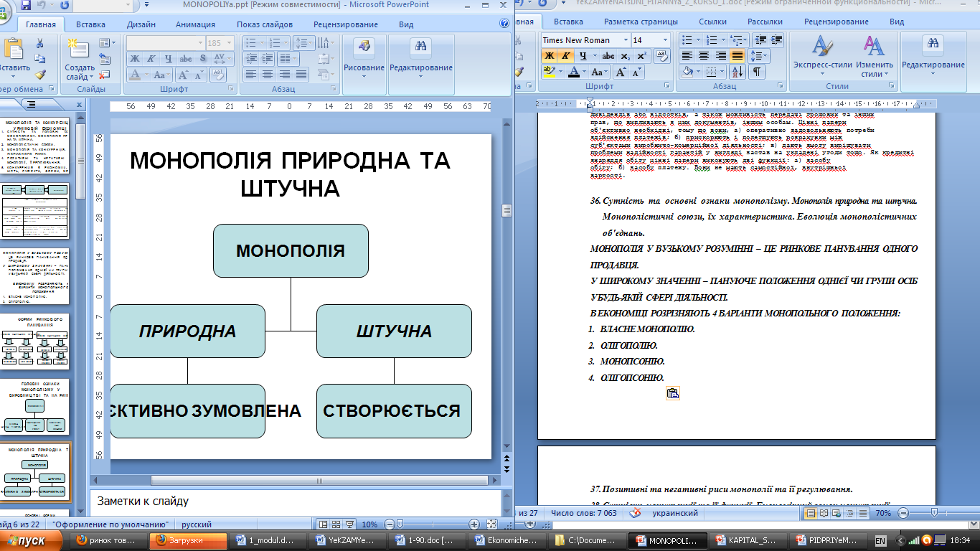Click the yellow text highlight color in Word
The width and height of the screenshot is (980, 551).
(x=549, y=72)
